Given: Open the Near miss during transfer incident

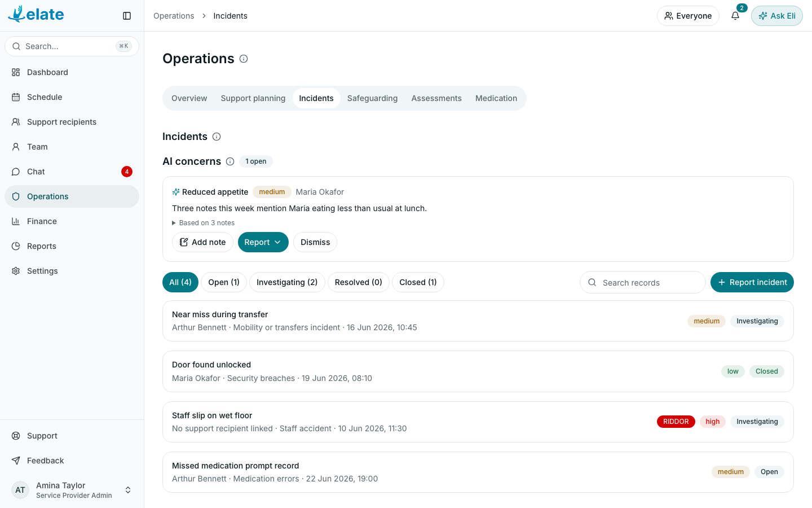Looking at the screenshot, I should point(478,321).
